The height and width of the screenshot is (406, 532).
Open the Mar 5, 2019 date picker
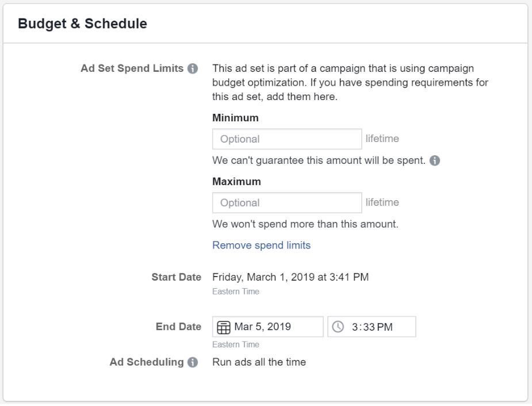coord(267,327)
